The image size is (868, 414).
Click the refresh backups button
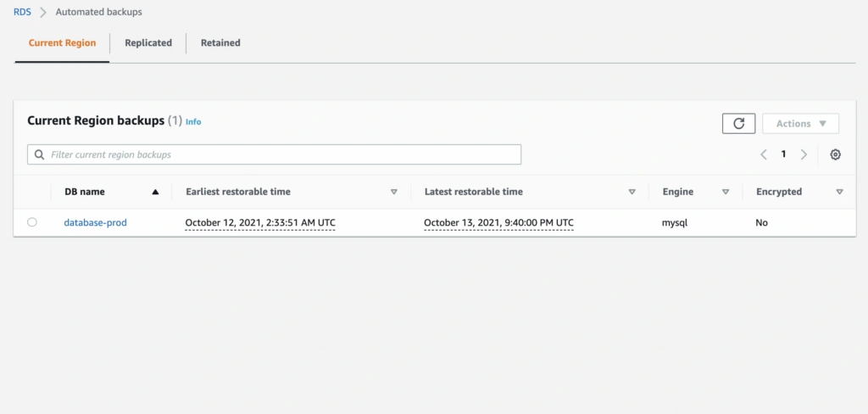coord(738,124)
